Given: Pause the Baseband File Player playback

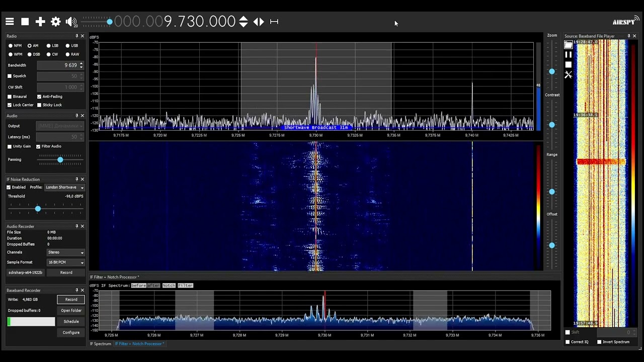Looking at the screenshot, I should (x=569, y=55).
